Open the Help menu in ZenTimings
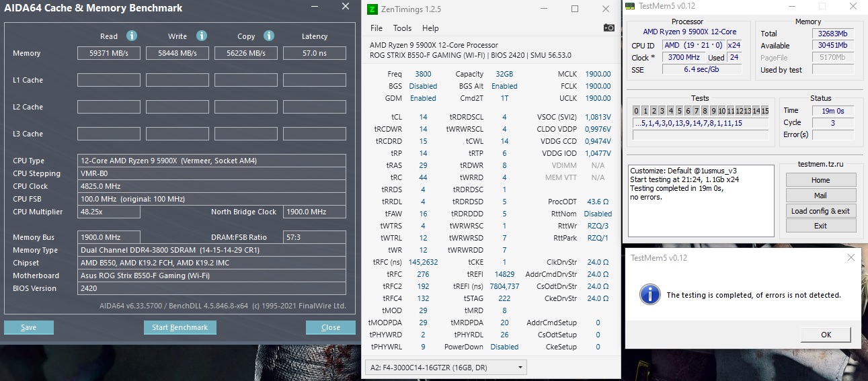Screen dimensions: 868x381 click(x=430, y=28)
